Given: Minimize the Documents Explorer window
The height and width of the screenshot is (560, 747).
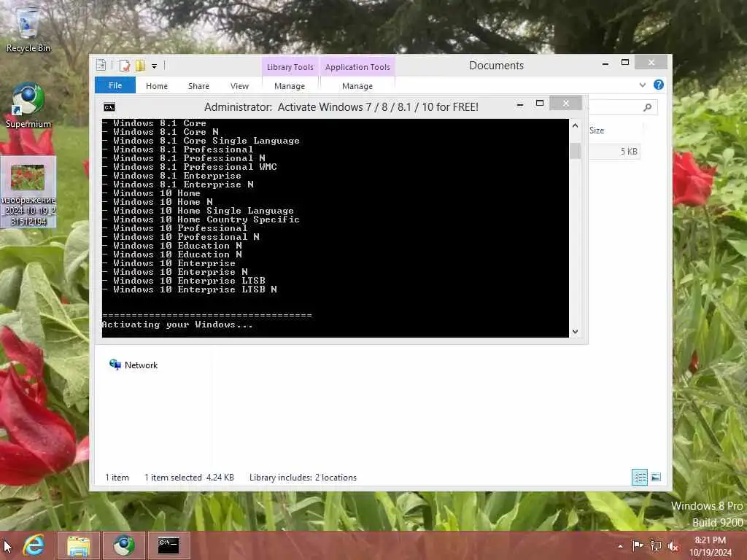Looking at the screenshot, I should click(x=605, y=63).
